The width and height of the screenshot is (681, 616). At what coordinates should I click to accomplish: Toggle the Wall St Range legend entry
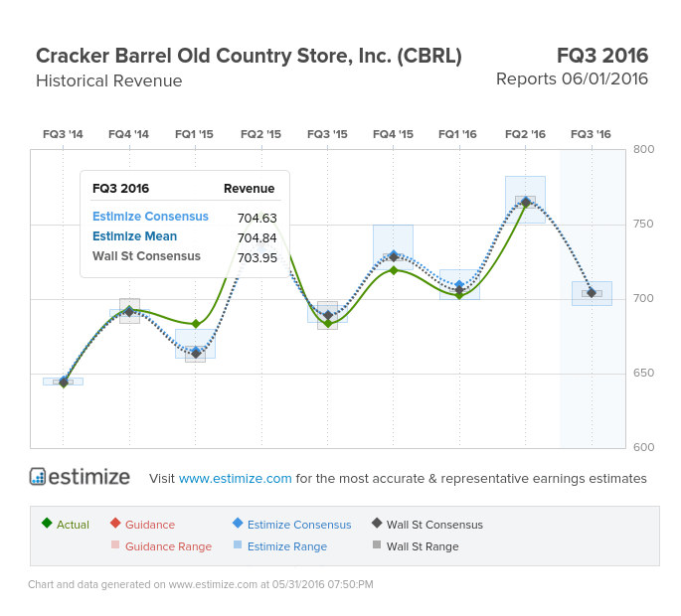pyautogui.click(x=416, y=546)
